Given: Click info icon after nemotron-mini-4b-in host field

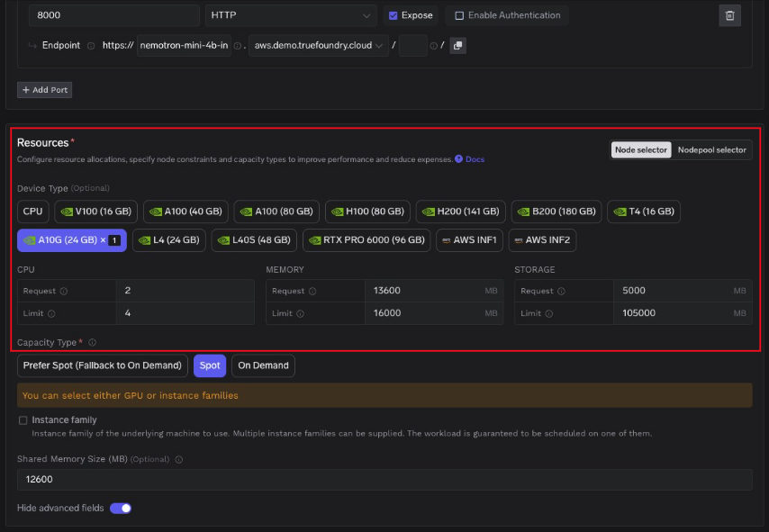Looking at the screenshot, I should coord(238,46).
